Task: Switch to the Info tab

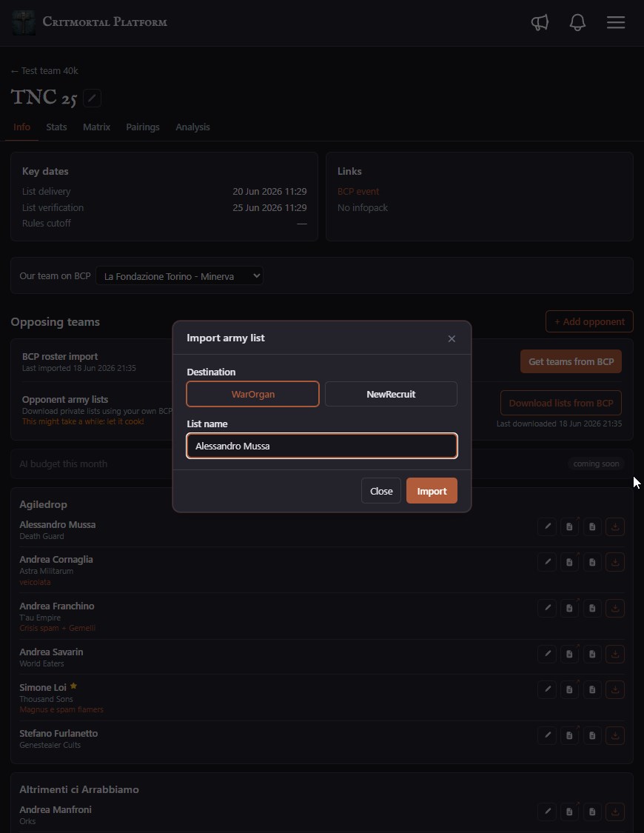Action: click(21, 127)
